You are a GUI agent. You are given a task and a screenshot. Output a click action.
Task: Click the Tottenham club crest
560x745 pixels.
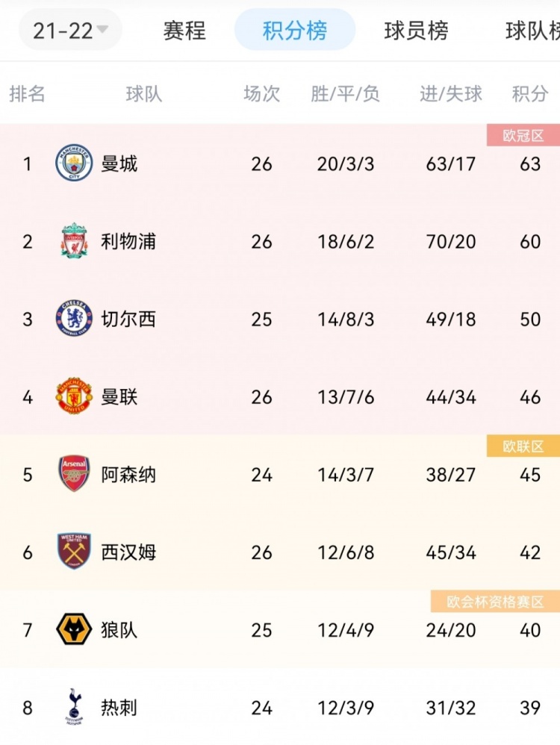coord(74,706)
